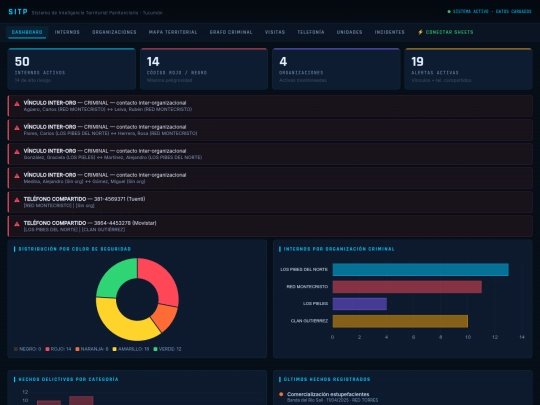Select the Agüero, Carlos inter-org alert text
Viewport: 540px width, 405px height.
[108, 109]
